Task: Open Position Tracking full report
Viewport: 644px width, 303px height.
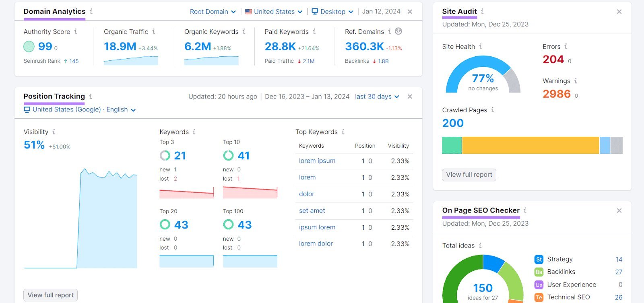Action: pos(51,295)
